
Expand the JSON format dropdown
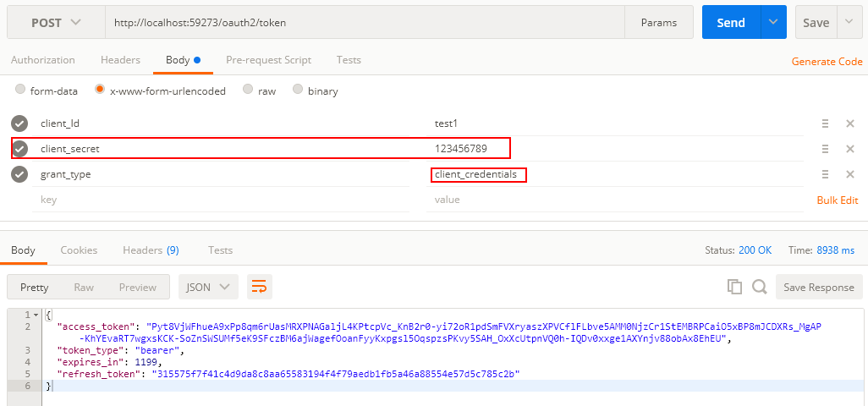(208, 287)
